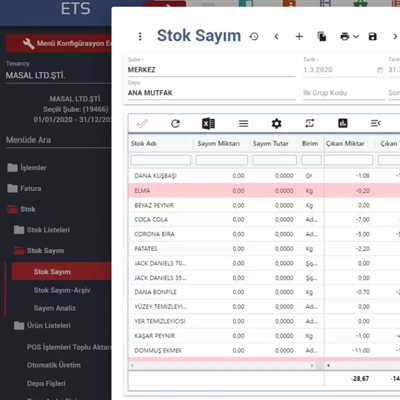
Task: Sort by Çıkan Miktar column header
Action: pos(345,144)
